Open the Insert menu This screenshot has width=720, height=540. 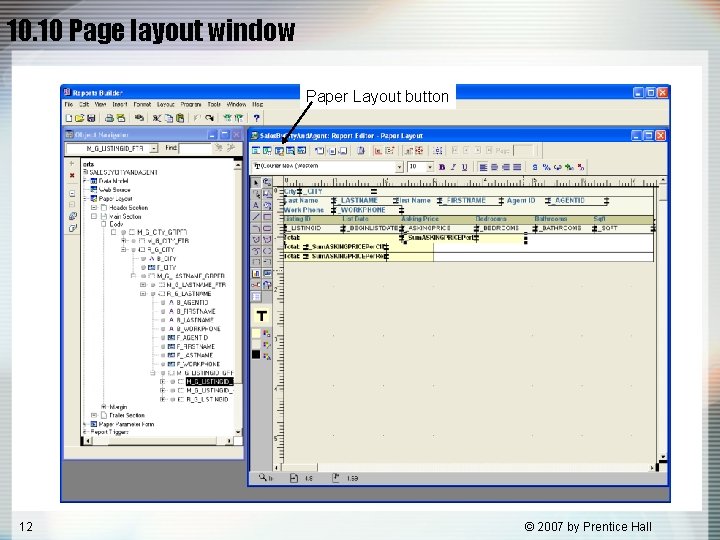tap(119, 105)
